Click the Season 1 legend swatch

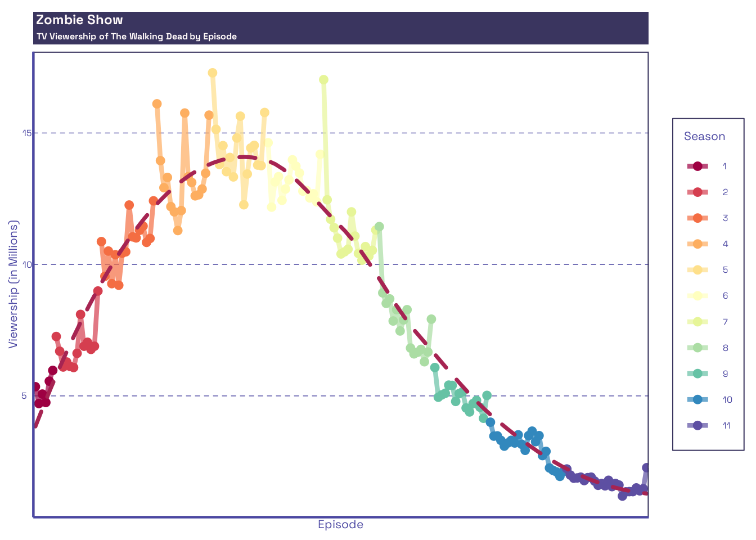(x=697, y=166)
